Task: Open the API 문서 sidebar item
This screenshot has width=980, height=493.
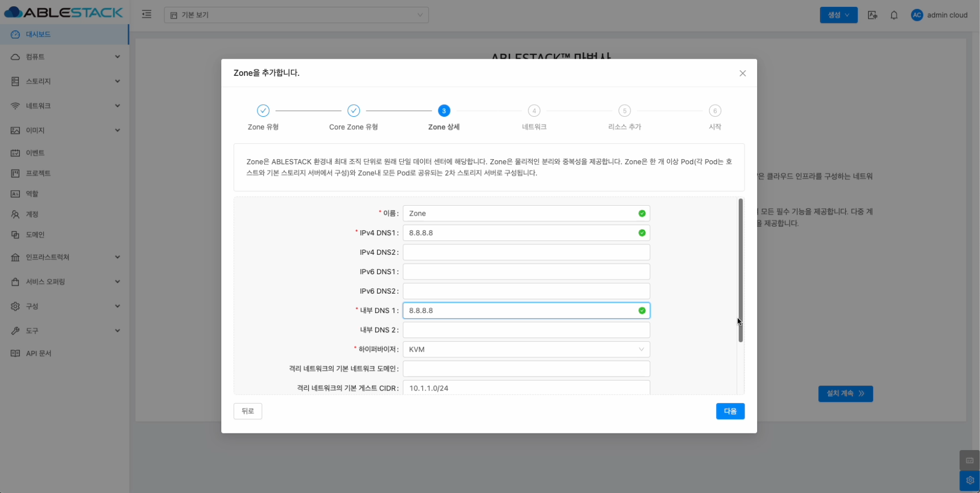Action: 39,353
